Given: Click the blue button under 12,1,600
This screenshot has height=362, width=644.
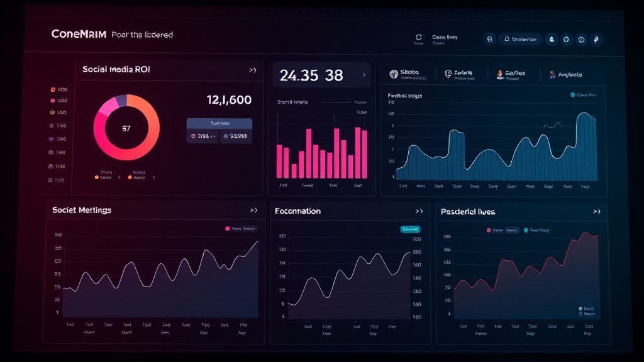Looking at the screenshot, I should (219, 123).
